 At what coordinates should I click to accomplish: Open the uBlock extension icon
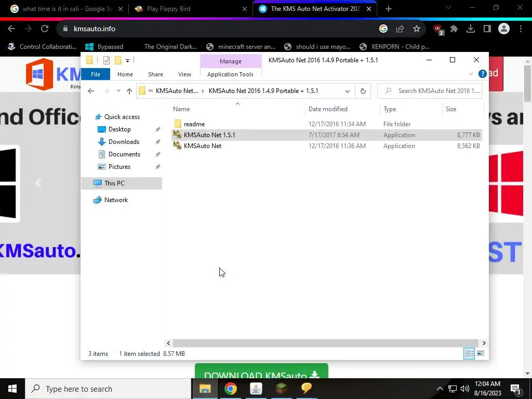(438, 30)
